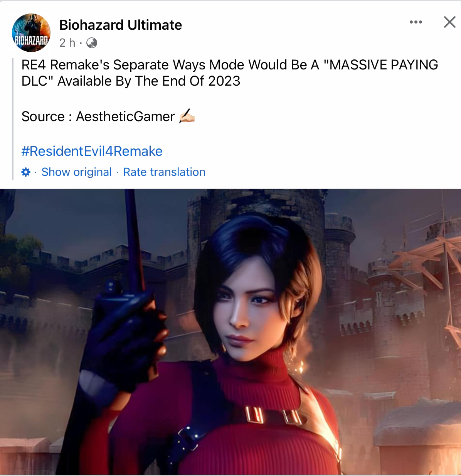
Task: Open the Ada Wong post image
Action: click(x=230, y=332)
